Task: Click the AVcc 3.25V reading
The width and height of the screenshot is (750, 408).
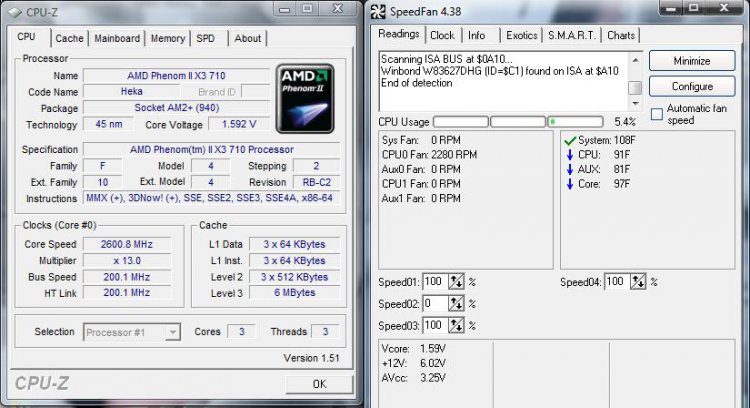Action: [413, 378]
